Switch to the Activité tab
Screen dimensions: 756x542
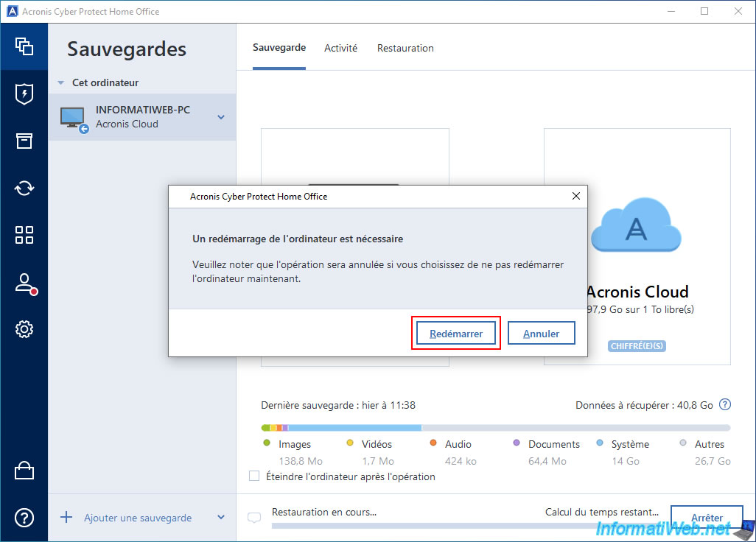(341, 48)
